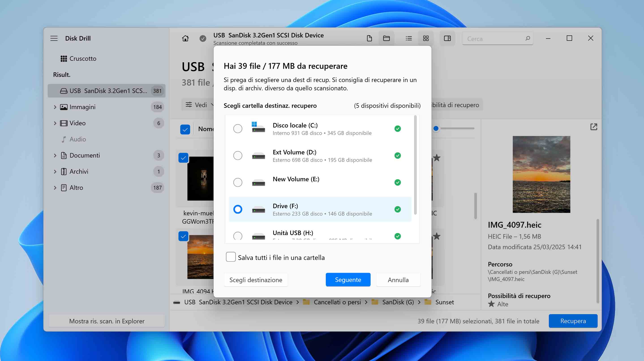Enable Salva tutti i file in una cartella
Image resolution: width=644 pixels, height=361 pixels.
[x=230, y=257]
